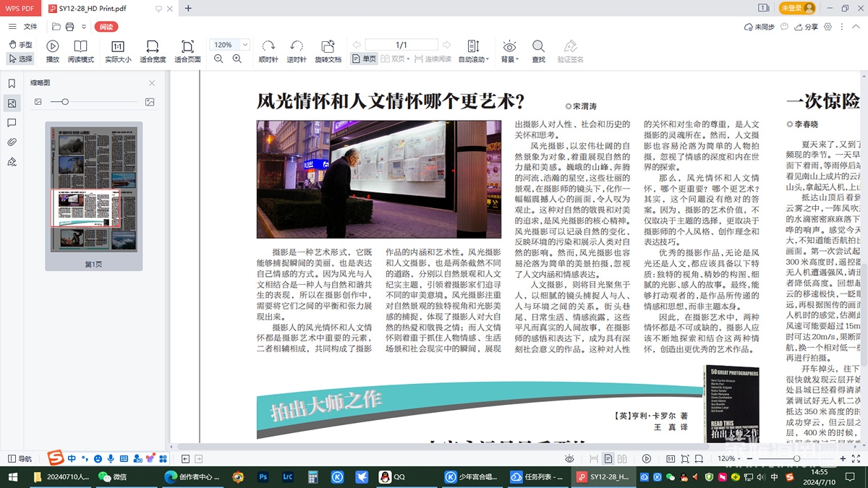Go to the previous view in status bar
This screenshot has height=488, width=868.
point(186,458)
